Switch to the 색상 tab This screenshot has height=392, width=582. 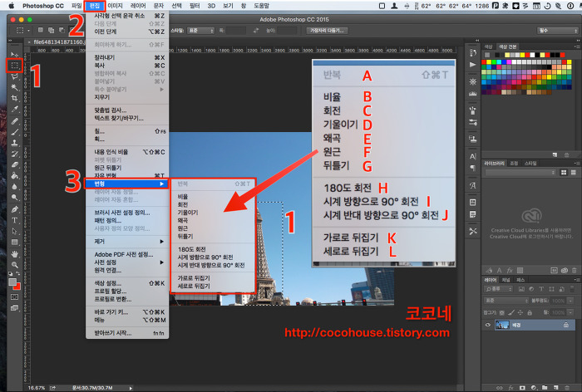(488, 47)
